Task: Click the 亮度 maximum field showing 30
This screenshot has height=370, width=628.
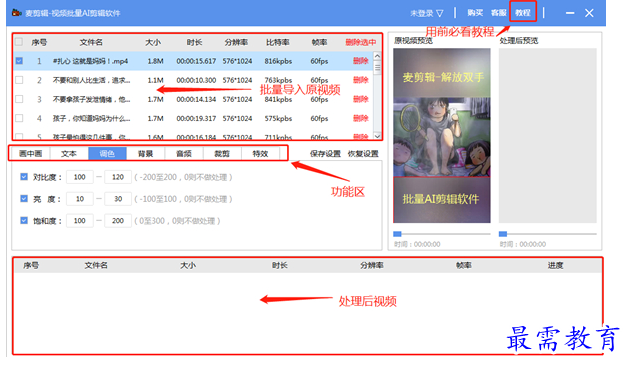Action: click(x=118, y=199)
